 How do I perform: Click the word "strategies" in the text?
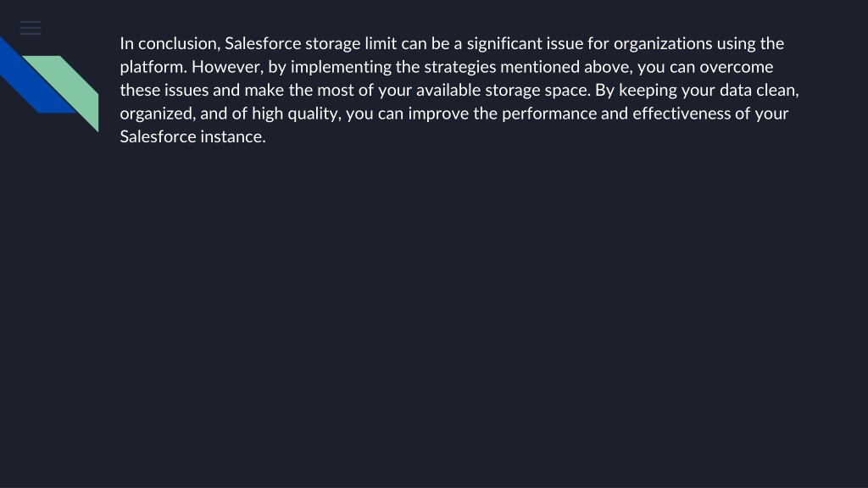(x=460, y=68)
